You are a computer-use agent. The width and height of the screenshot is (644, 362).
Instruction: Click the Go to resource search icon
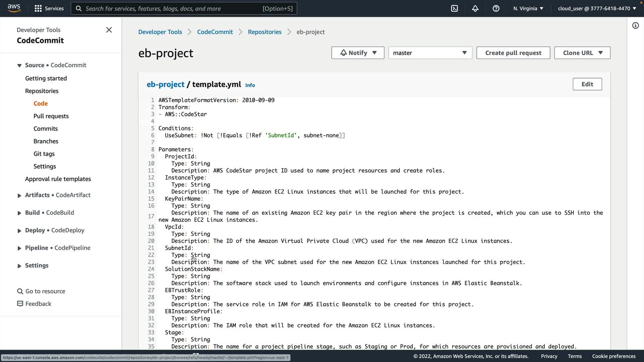coord(20,291)
